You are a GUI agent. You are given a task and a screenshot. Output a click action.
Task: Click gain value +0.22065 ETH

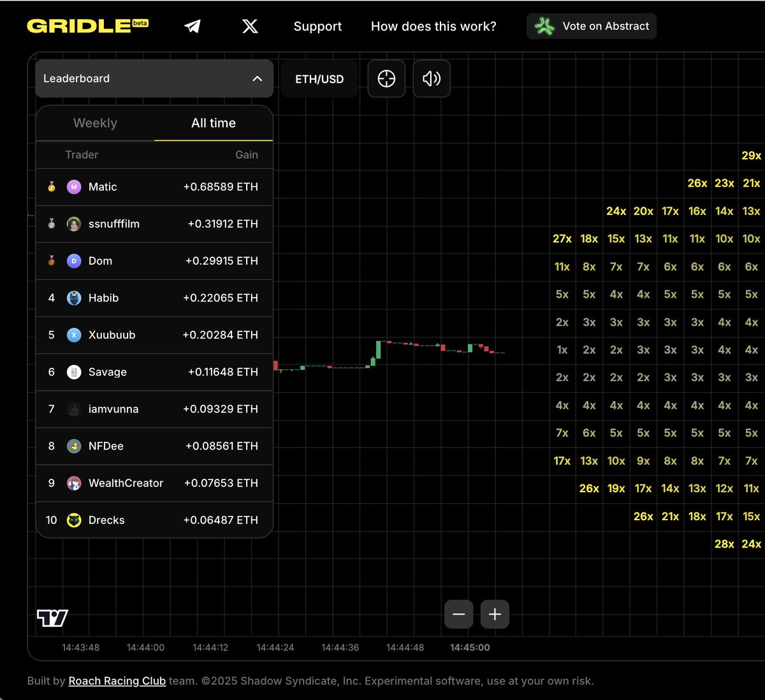pos(221,298)
